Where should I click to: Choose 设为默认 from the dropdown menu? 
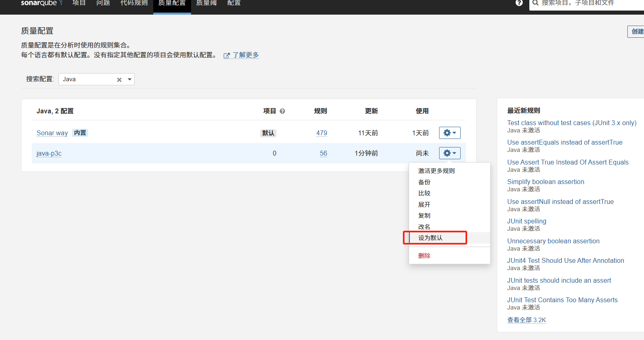click(449, 238)
